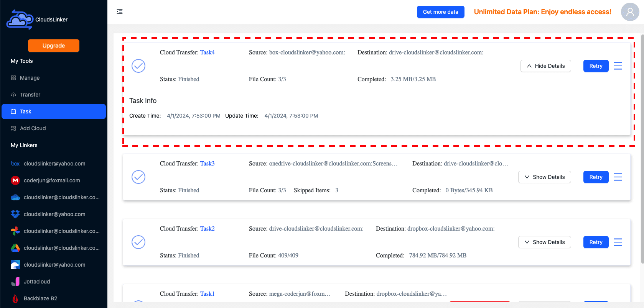Retry the Task4 transfer
Image resolution: width=644 pixels, height=308 pixels.
(x=596, y=66)
